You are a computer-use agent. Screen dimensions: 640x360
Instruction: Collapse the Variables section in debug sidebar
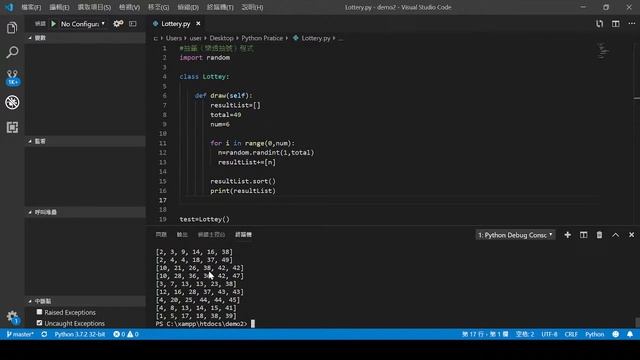click(x=85, y=38)
